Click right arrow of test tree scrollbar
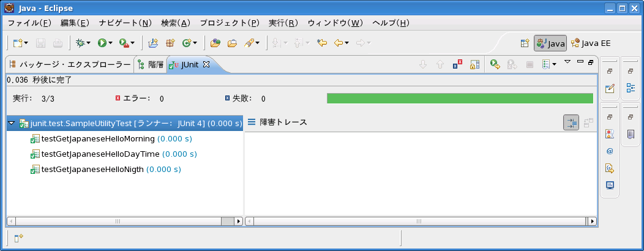 [x=238, y=221]
